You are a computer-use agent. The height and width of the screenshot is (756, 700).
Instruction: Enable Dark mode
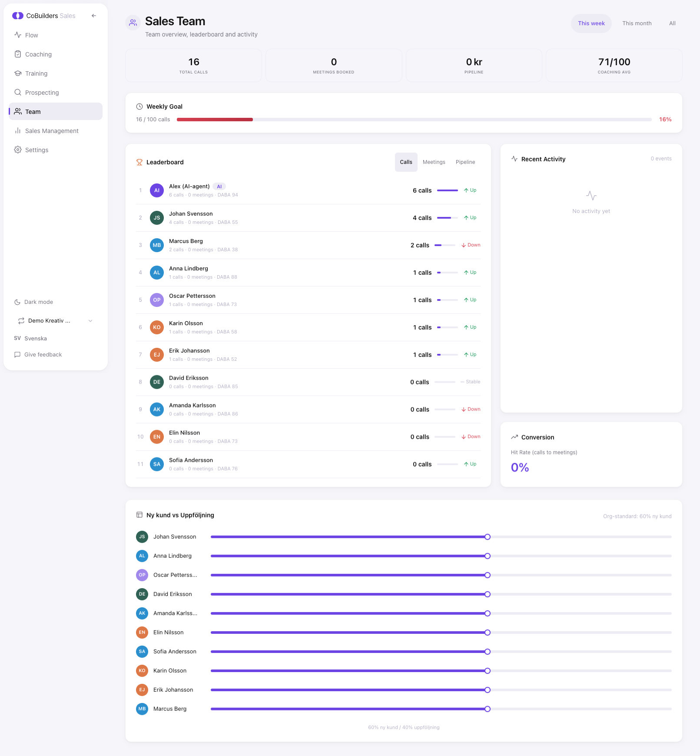pos(39,302)
